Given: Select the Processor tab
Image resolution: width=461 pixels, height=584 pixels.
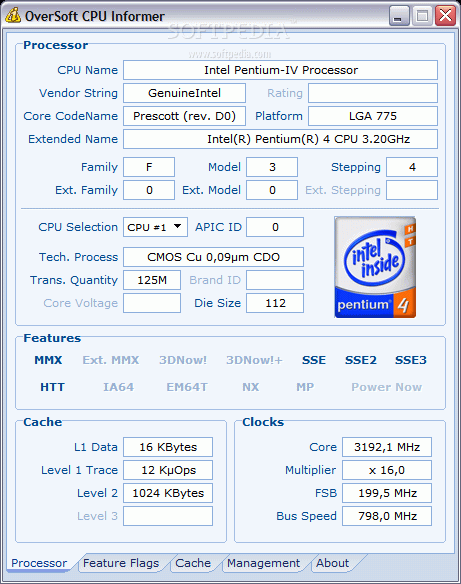Looking at the screenshot, I should pyautogui.click(x=39, y=563).
